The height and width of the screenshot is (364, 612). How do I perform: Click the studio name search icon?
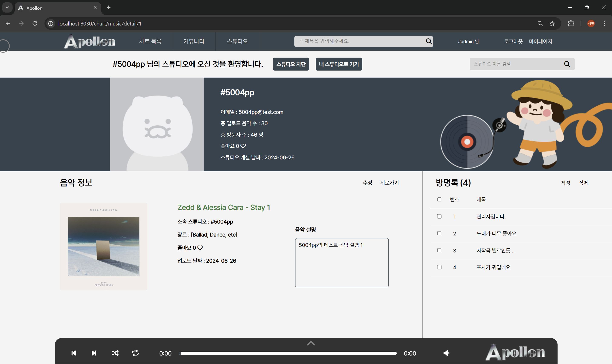[567, 64]
